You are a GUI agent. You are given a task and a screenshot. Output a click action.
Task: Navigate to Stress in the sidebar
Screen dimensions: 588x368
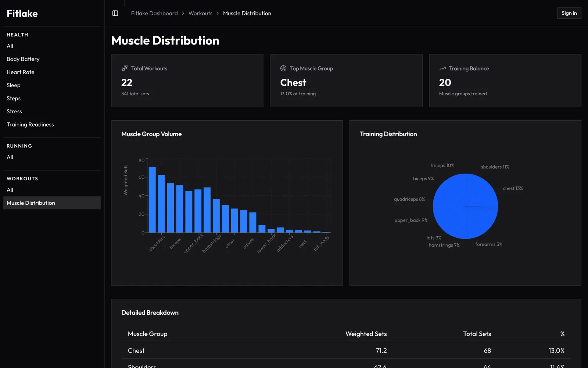click(52, 112)
